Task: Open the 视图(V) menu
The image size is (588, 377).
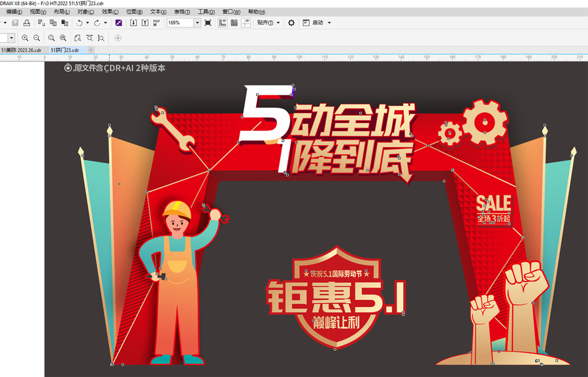Action: 38,12
